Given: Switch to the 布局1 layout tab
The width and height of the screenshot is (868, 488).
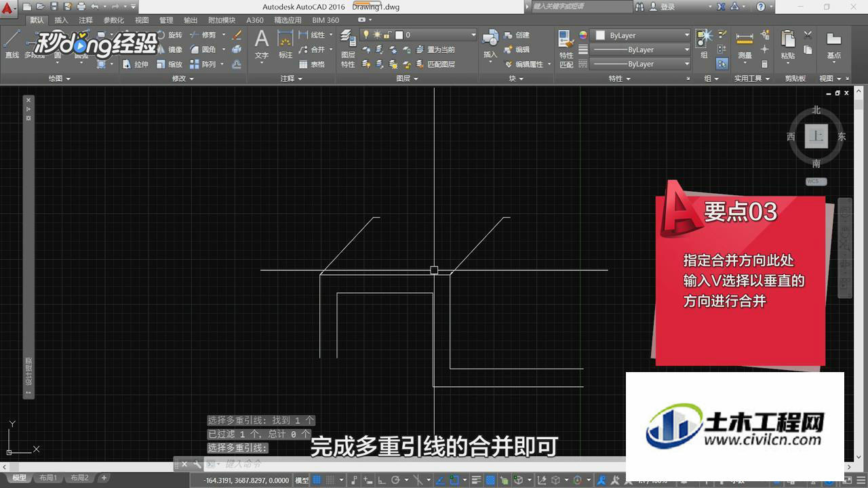Looking at the screenshot, I should [x=48, y=478].
